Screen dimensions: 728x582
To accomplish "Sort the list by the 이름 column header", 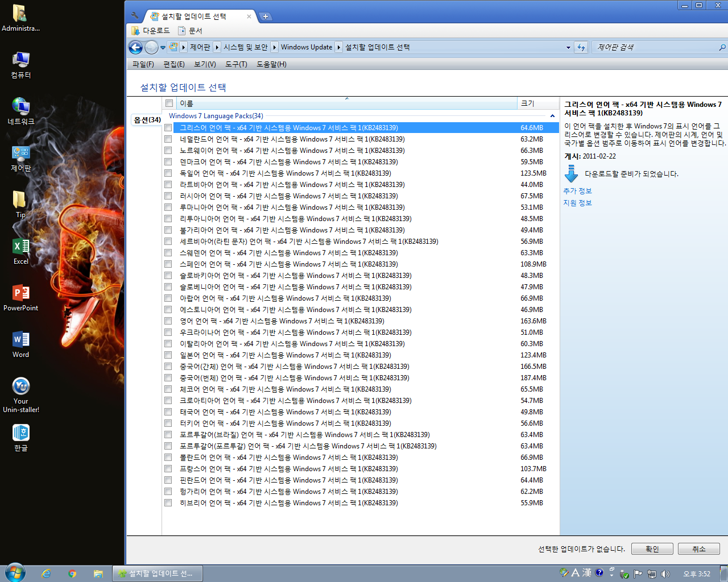I will [347, 103].
